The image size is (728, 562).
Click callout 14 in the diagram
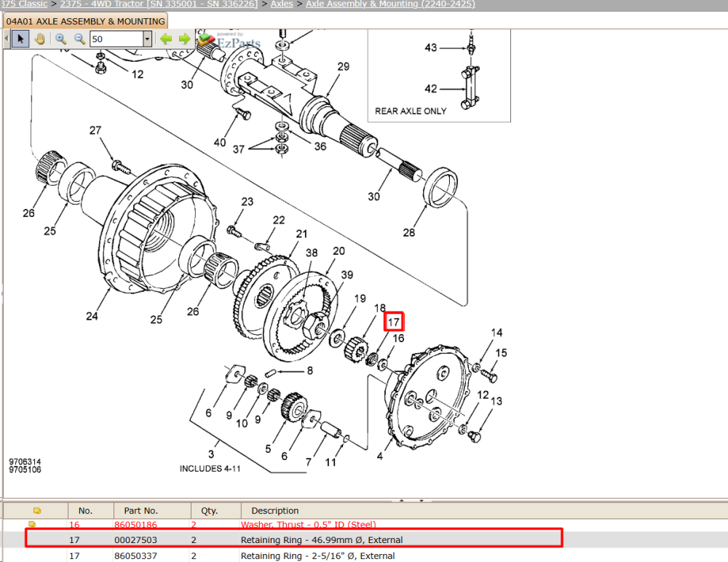(496, 333)
